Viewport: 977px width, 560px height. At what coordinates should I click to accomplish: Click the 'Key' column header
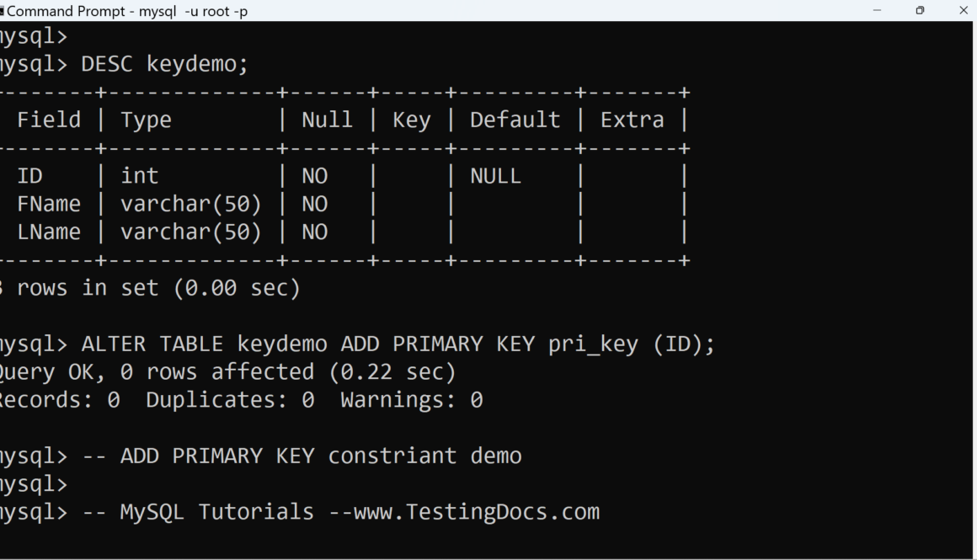pyautogui.click(x=411, y=120)
